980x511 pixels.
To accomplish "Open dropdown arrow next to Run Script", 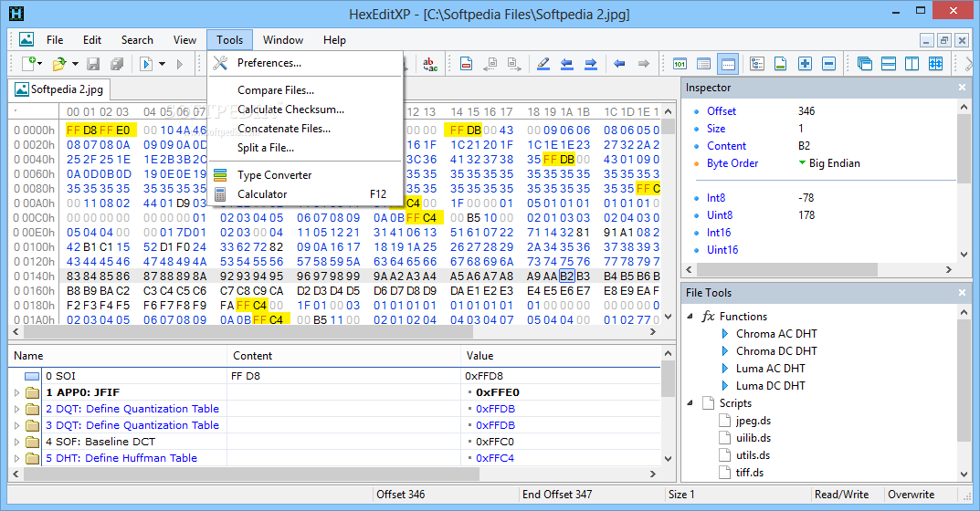I will click(x=162, y=64).
